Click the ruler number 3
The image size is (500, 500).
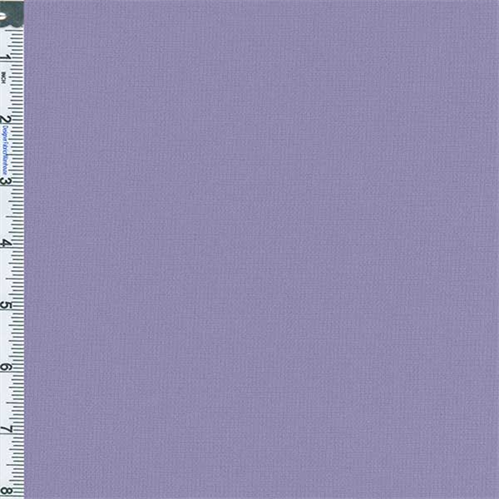(x=6, y=182)
